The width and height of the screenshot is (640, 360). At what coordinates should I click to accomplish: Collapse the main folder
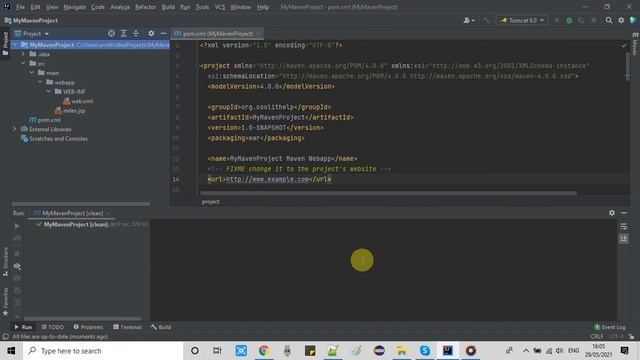pos(32,73)
